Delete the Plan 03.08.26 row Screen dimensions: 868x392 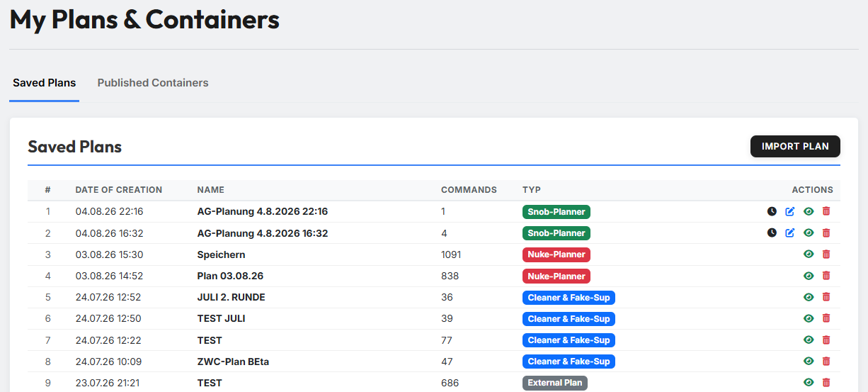(826, 276)
